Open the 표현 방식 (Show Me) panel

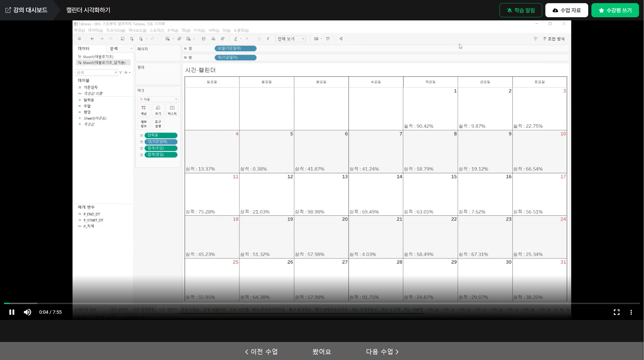click(x=554, y=39)
